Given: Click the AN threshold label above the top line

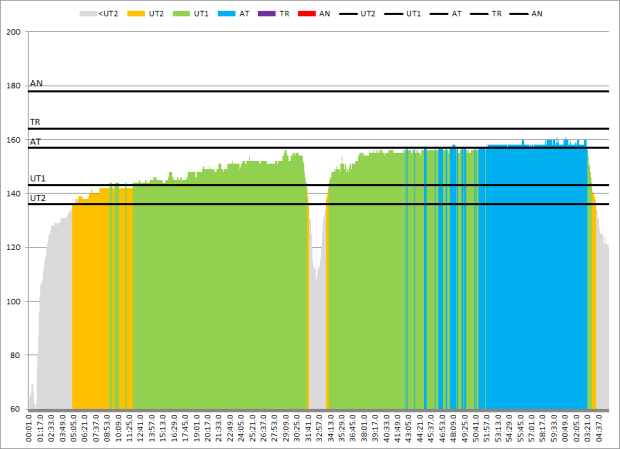Looking at the screenshot, I should (36, 84).
